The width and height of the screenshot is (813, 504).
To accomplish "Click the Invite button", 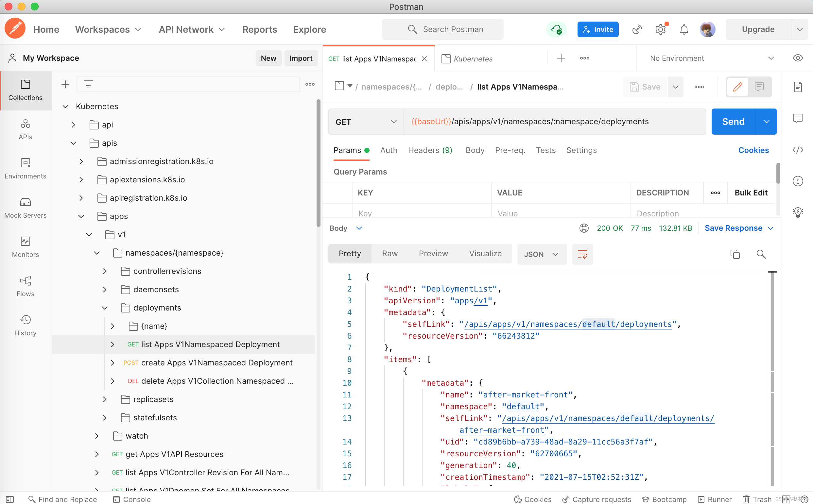I will point(597,29).
